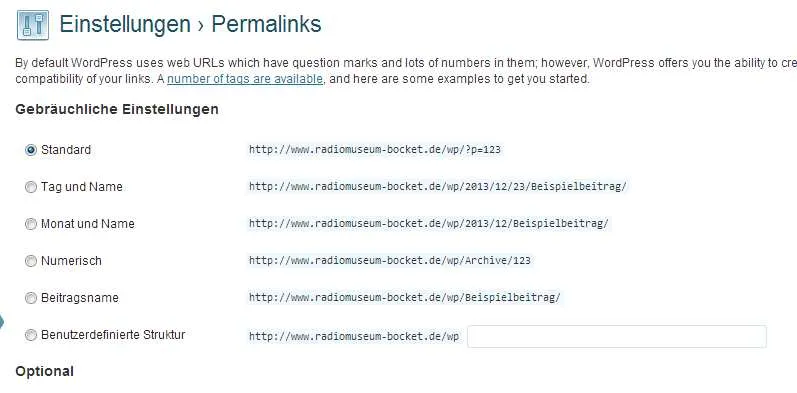Click the example URL with 2013/12/23/Beispielbeitrag
The width and height of the screenshot is (797, 393).
[x=438, y=187]
